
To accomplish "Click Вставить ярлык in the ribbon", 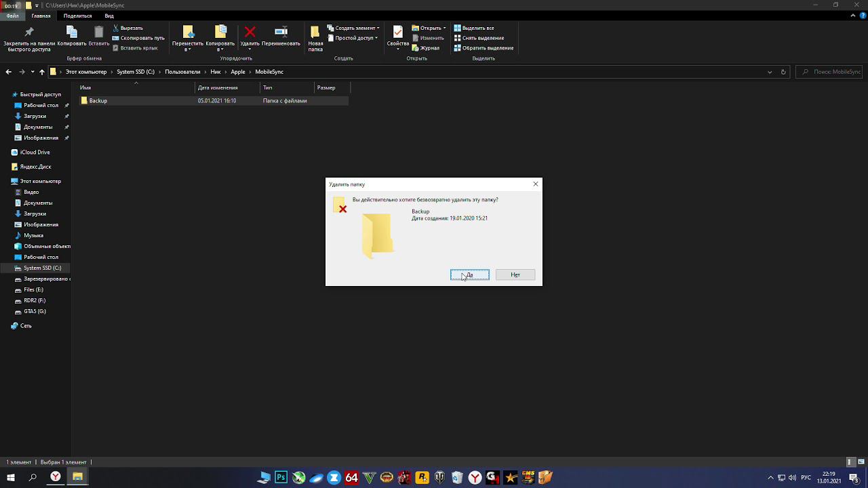I will click(135, 48).
